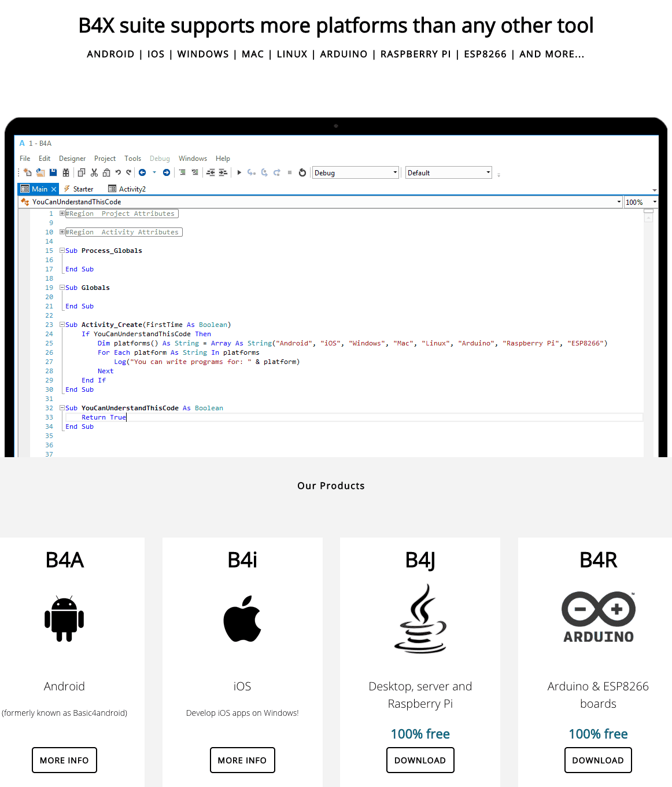
Task: Click the Java coffee cup logo
Action: pos(420,619)
